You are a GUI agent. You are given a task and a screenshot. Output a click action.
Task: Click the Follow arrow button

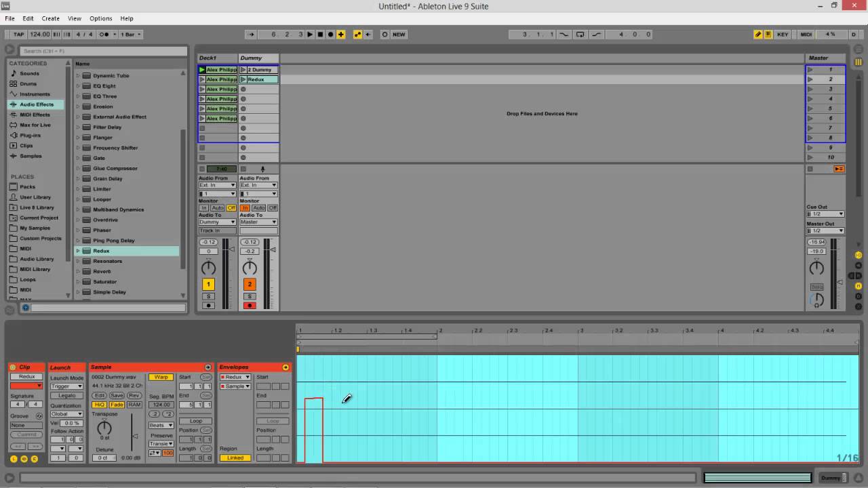[251, 35]
